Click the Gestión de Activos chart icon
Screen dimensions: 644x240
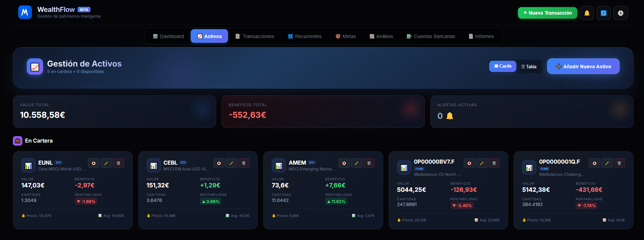35,67
